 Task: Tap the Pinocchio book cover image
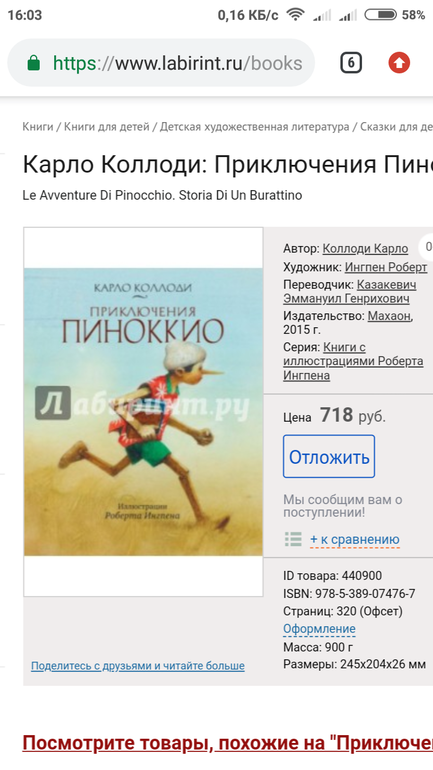point(143,412)
